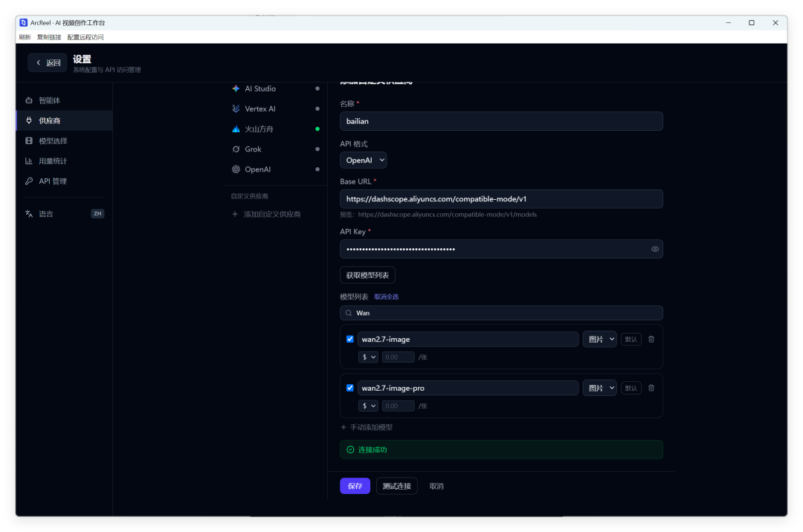Click the 语言 language setting row
The height and width of the screenshot is (532, 803).
[x=64, y=214]
